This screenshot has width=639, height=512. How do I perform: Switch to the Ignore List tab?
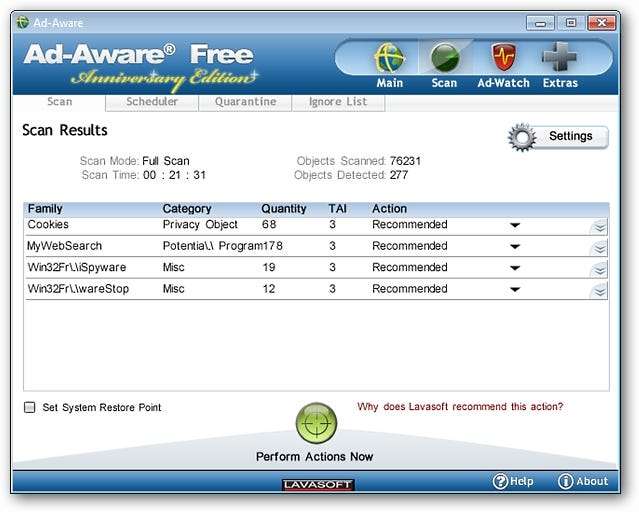pyautogui.click(x=338, y=102)
